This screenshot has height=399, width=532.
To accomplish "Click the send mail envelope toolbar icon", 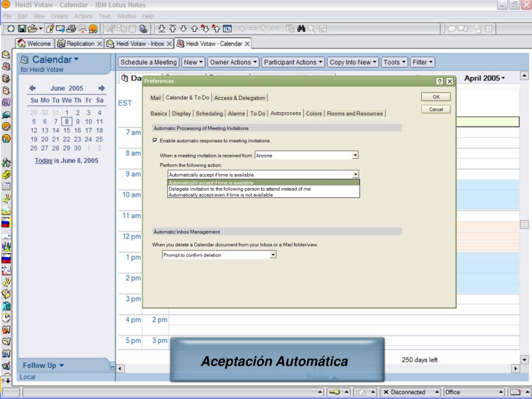I will click(x=60, y=29).
